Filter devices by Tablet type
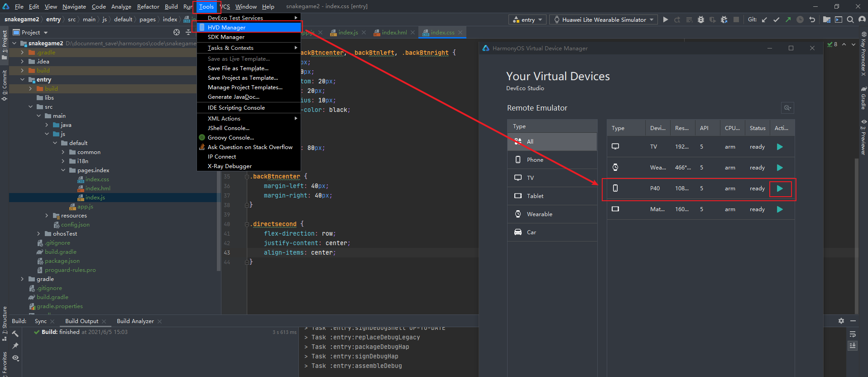Image resolution: width=868 pixels, height=377 pixels. [552, 196]
